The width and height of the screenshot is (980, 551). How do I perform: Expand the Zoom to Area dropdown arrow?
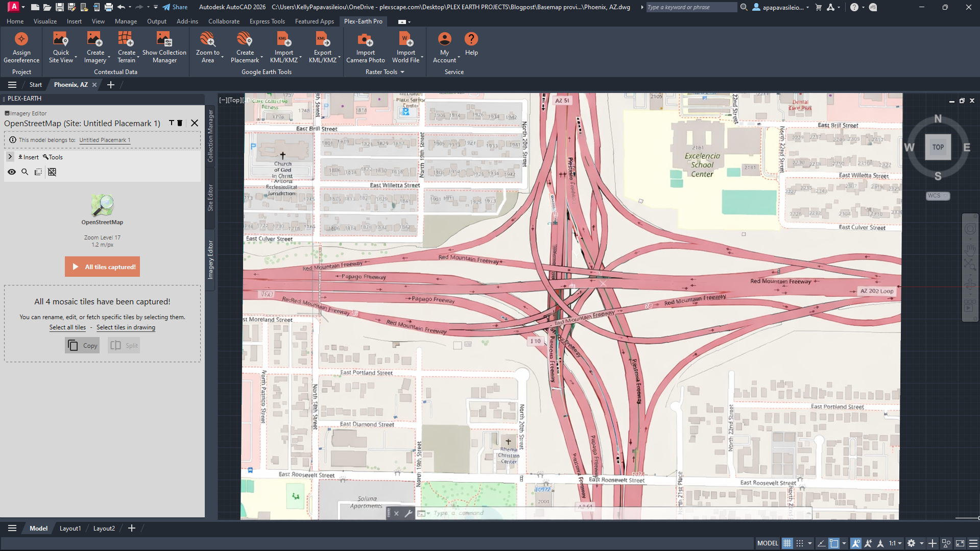tap(223, 57)
